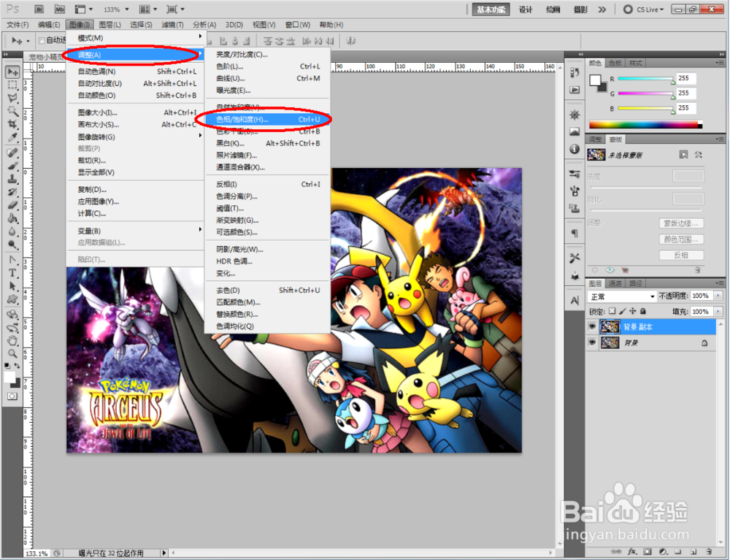Select the Paint Bucket tool
This screenshot has height=560, width=730.
[12, 218]
